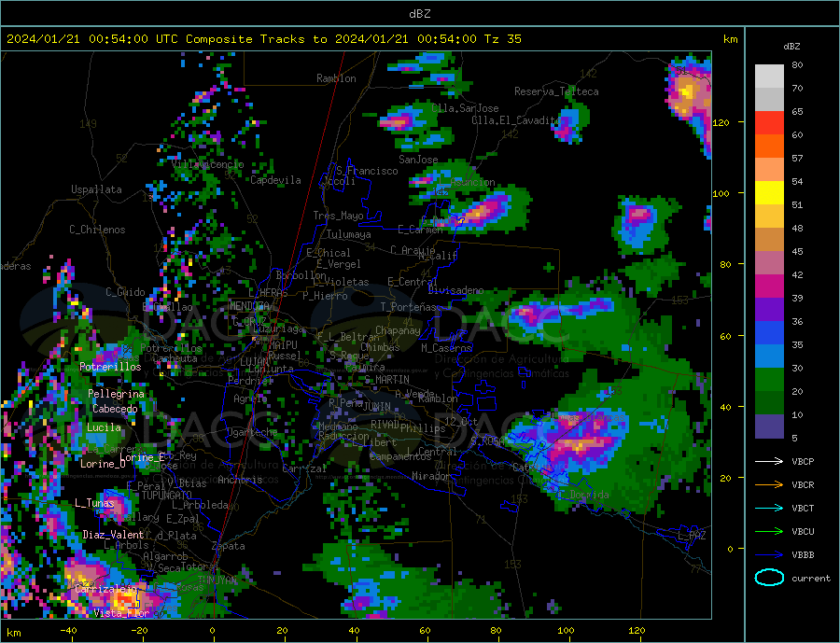Click the 'C_Chilenos' map label
This screenshot has width=840, height=643.
pos(97,230)
